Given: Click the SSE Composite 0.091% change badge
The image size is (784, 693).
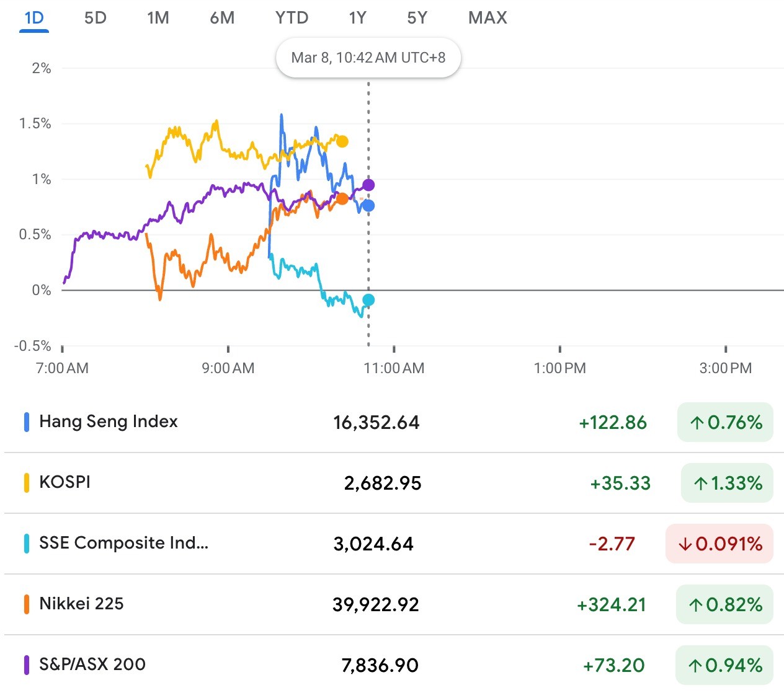Looking at the screenshot, I should point(719,544).
